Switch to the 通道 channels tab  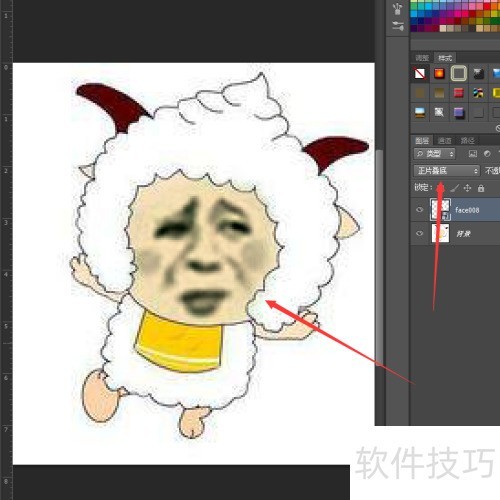[444, 140]
